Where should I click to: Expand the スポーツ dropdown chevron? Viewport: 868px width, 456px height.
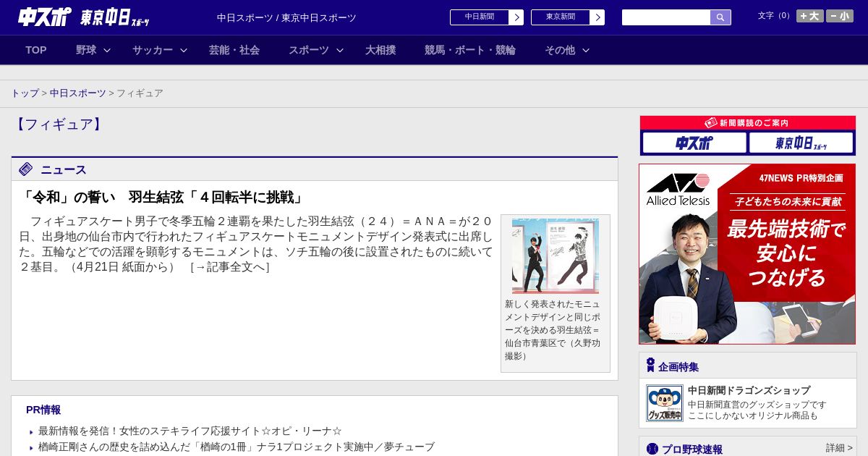[x=340, y=50]
